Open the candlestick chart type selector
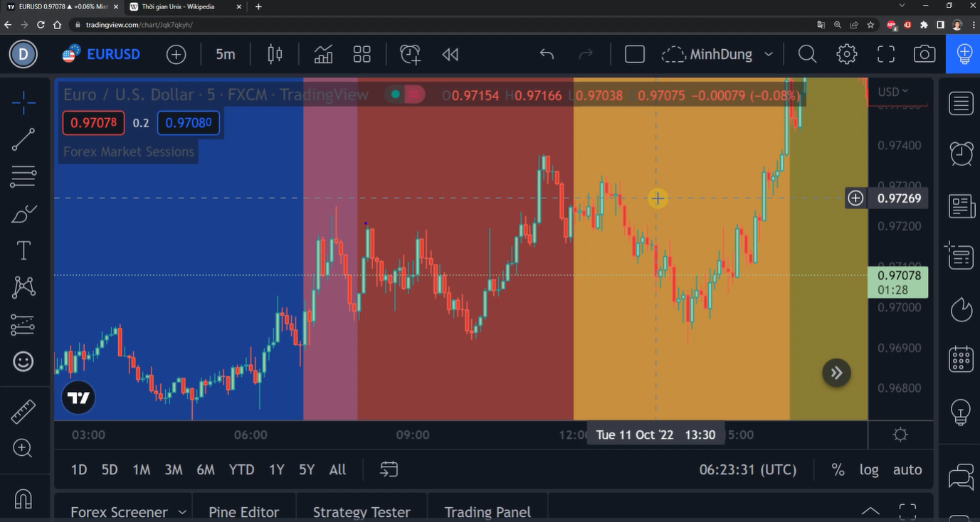The image size is (980, 522). coord(275,54)
